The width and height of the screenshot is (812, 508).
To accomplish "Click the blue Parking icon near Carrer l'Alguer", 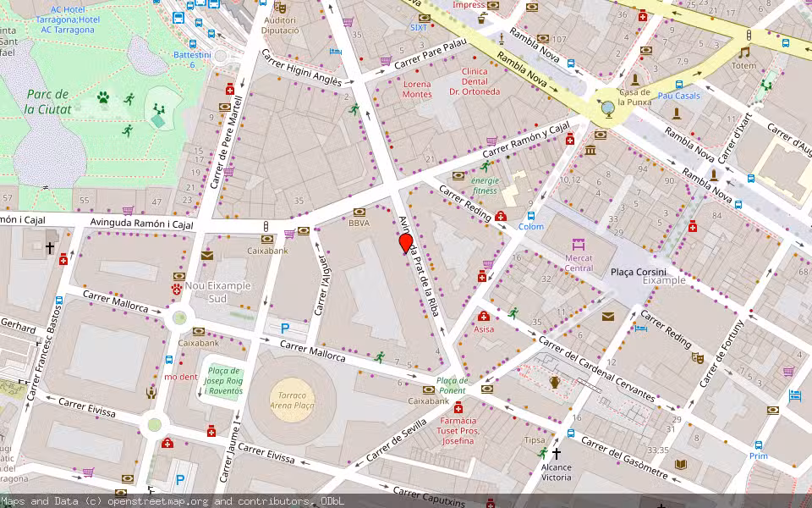I will (285, 329).
